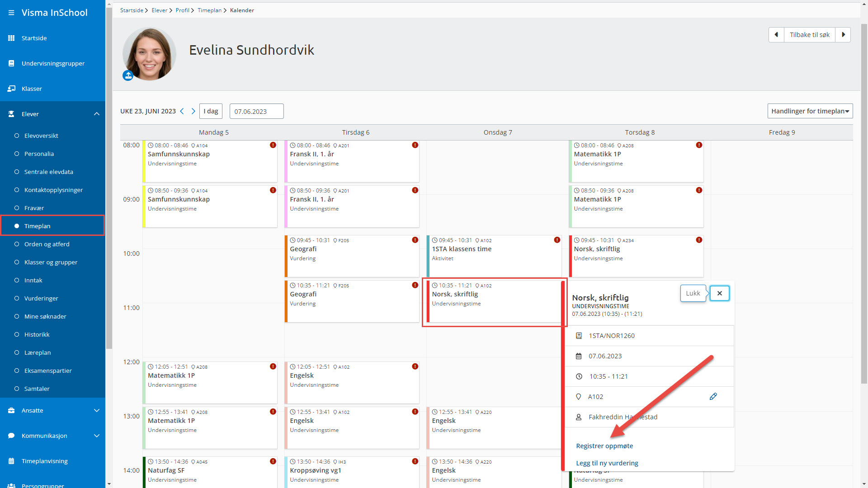
Task: Go to next week arrow
Action: coord(193,111)
